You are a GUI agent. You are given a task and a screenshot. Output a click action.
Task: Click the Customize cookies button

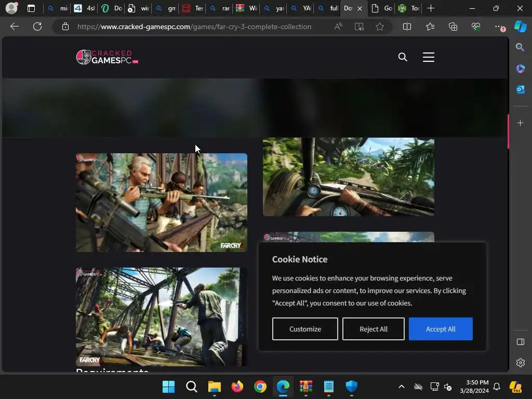[305, 329]
